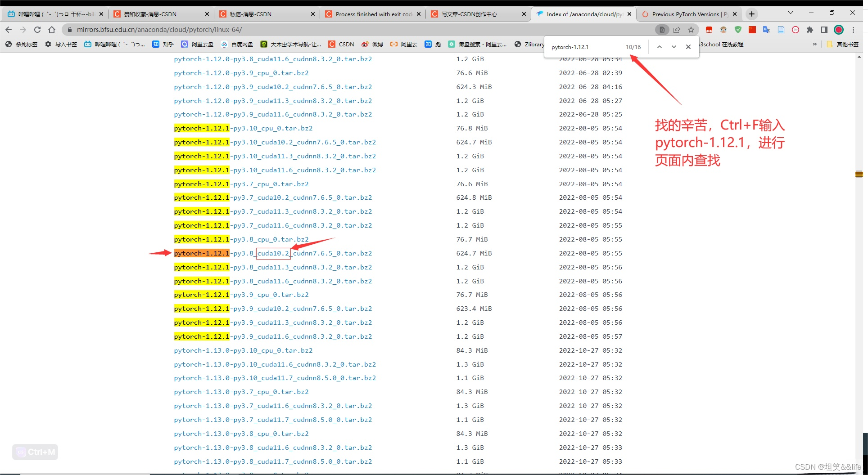
Task: Open the red two-dot extension icon
Action: click(709, 30)
